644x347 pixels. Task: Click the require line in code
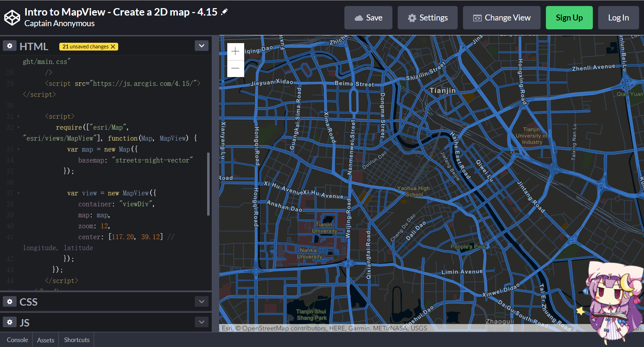[x=92, y=128]
